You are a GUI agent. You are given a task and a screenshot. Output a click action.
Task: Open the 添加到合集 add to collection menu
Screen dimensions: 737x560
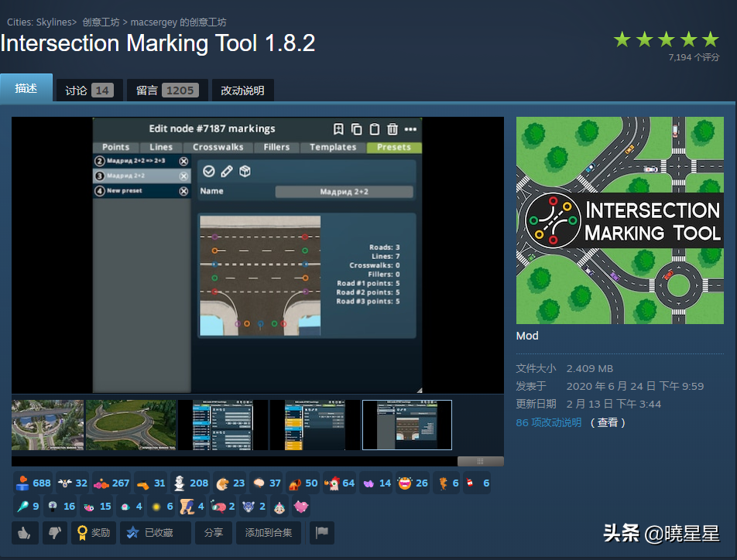tap(269, 532)
